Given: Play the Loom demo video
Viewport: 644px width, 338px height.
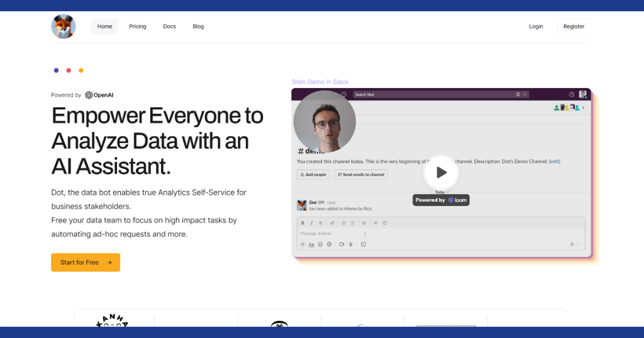Looking at the screenshot, I should click(441, 172).
